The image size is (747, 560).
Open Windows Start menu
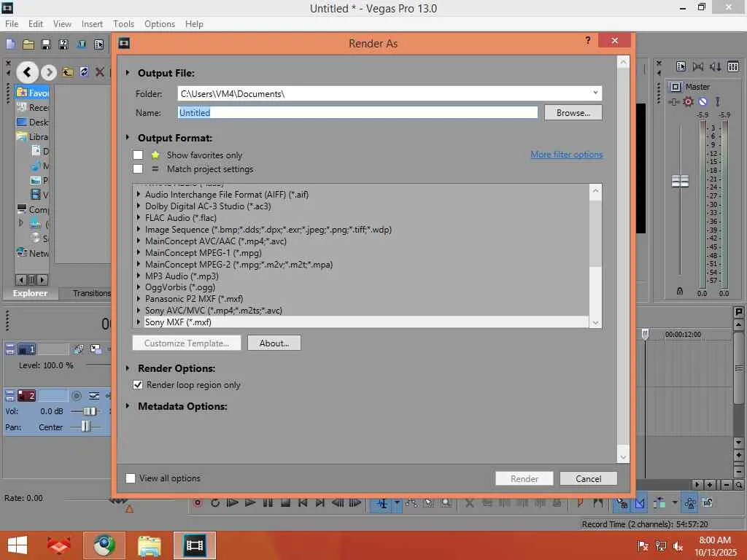[18, 545]
